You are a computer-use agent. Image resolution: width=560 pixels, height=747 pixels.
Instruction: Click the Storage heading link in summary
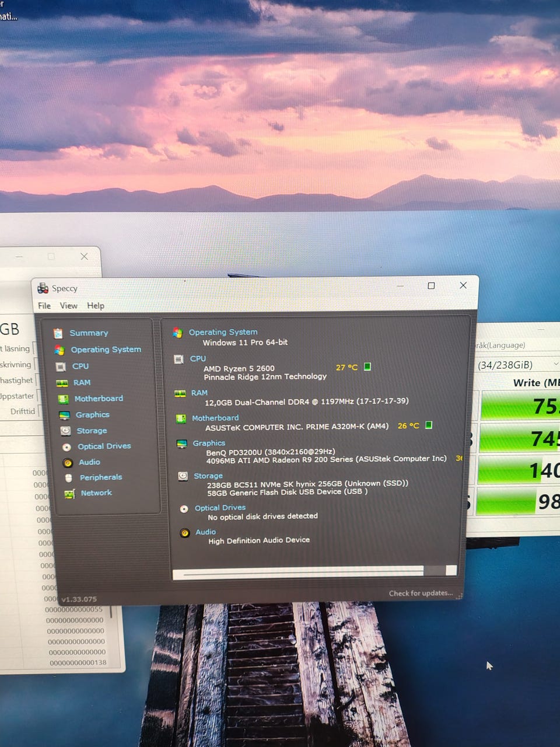tap(208, 476)
